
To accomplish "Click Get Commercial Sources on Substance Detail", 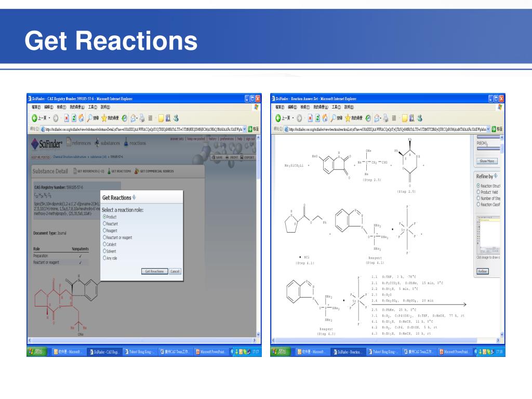I will coord(154,171).
